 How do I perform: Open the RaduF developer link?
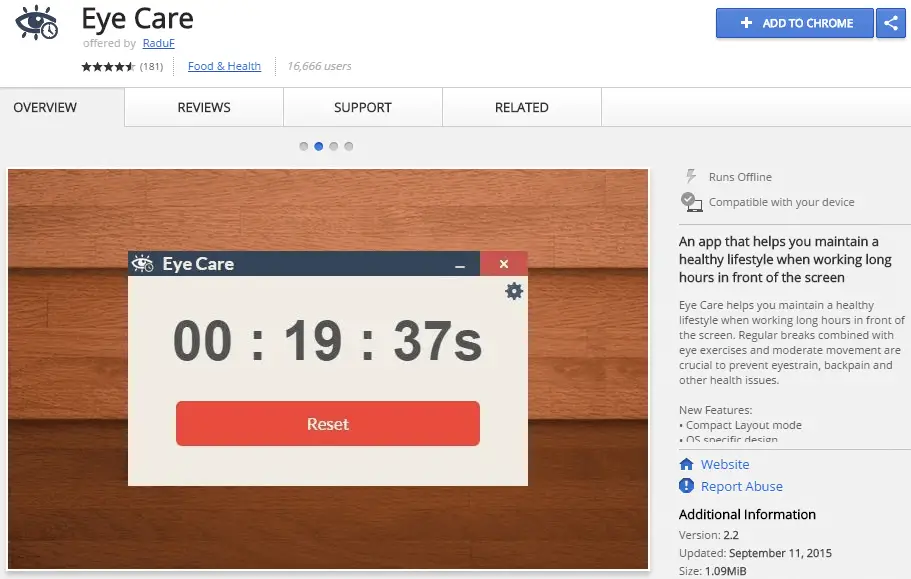coord(159,43)
